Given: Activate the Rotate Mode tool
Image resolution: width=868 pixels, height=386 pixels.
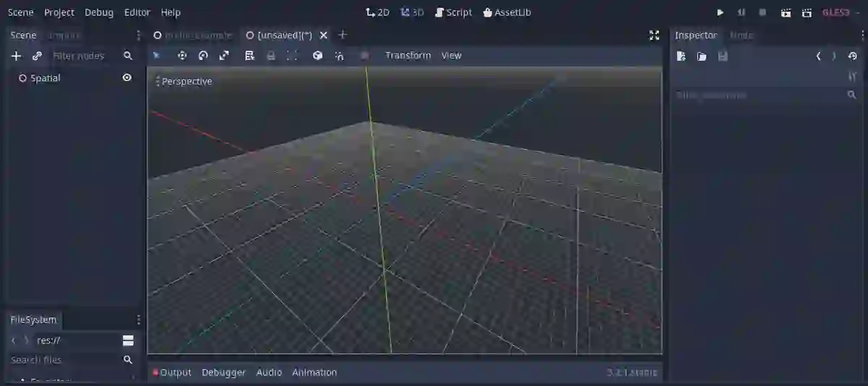Looking at the screenshot, I should click(203, 56).
